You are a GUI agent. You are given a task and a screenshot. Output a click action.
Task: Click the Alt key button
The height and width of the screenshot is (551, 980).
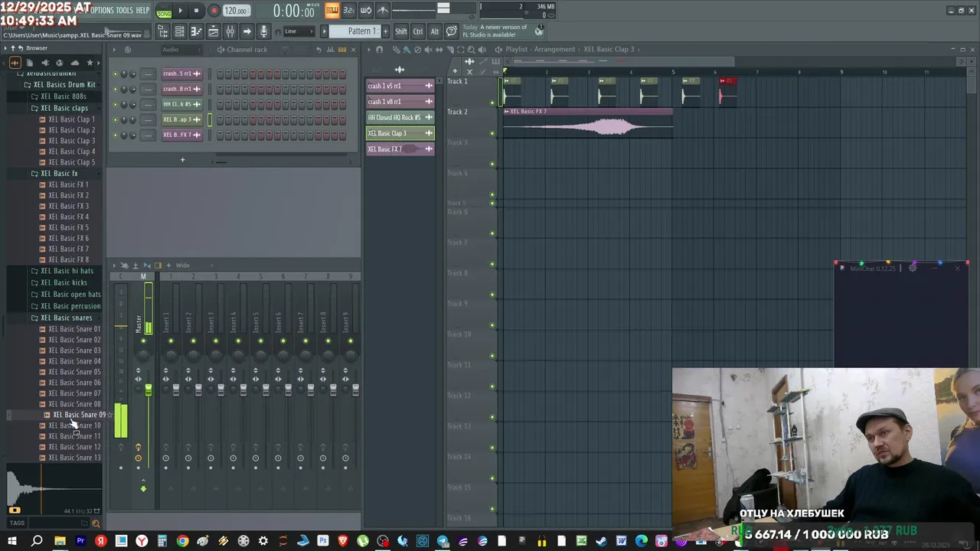tap(435, 31)
